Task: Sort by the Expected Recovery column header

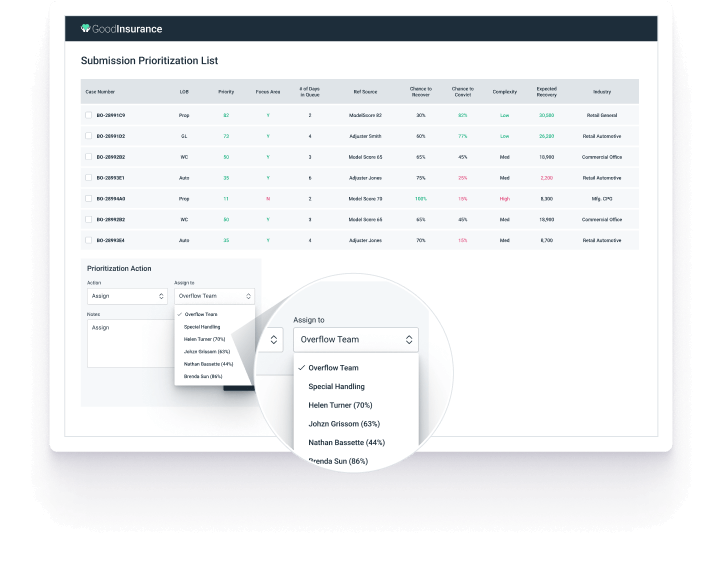Action: [546, 91]
